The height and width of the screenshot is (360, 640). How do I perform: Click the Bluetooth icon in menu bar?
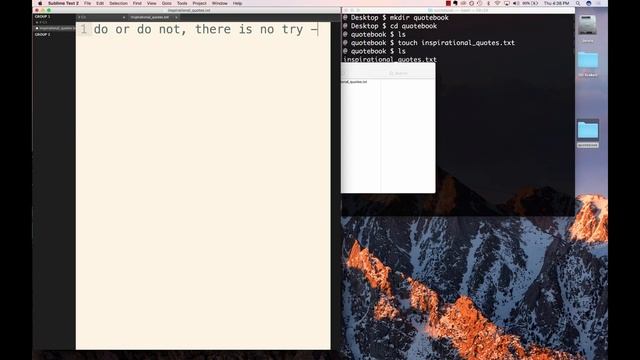click(x=488, y=3)
